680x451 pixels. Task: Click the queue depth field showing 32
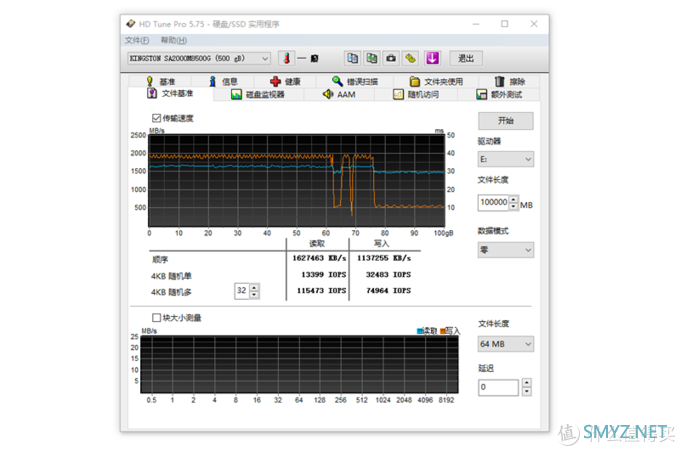coord(242,291)
